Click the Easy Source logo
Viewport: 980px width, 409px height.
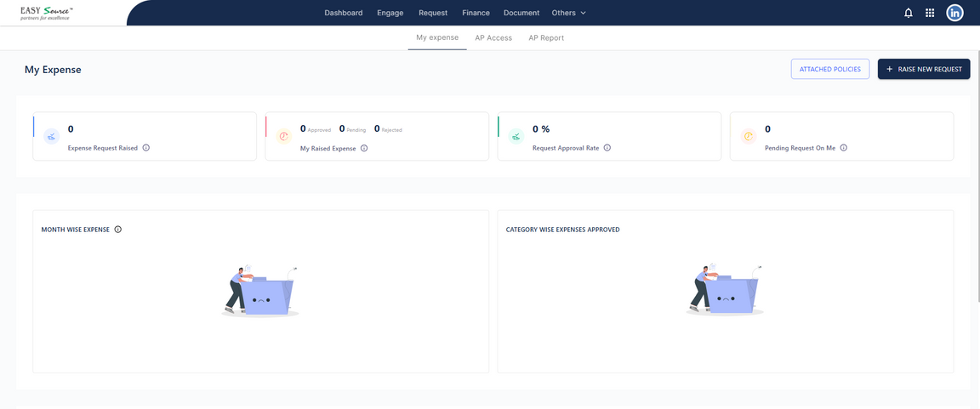pyautogui.click(x=47, y=13)
